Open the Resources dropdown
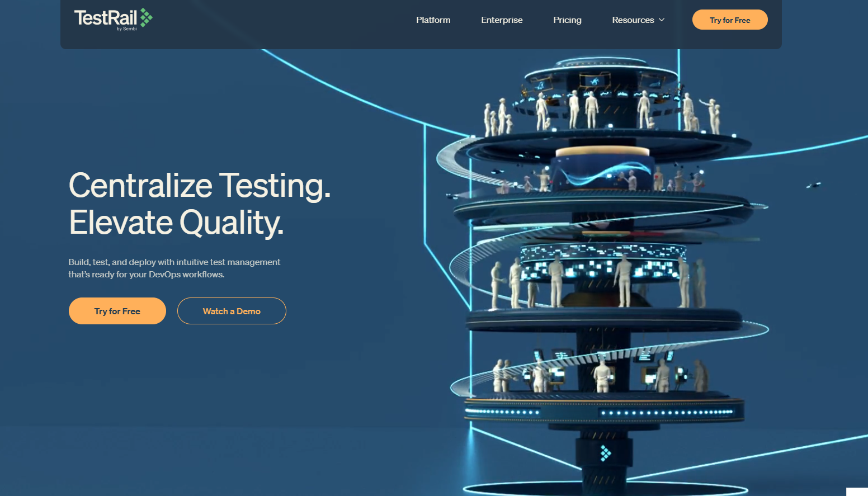 click(633, 20)
